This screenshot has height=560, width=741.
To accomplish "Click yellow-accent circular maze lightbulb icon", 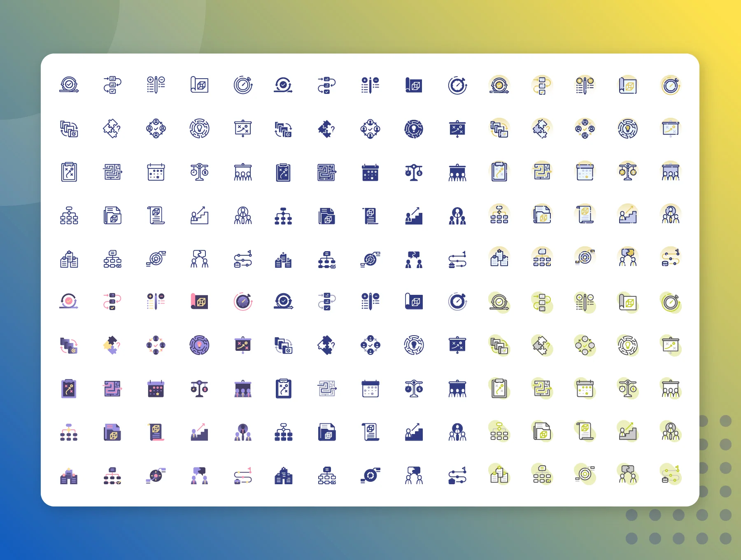I will point(628,128).
